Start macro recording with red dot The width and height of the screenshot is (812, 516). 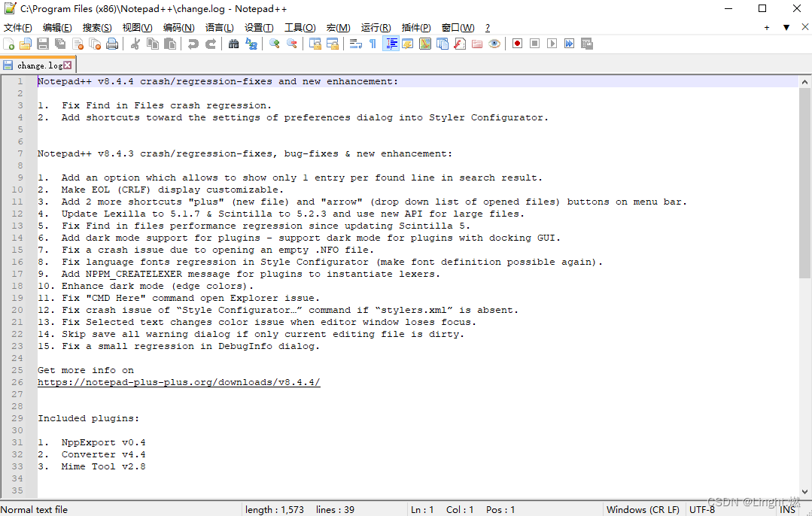[x=517, y=44]
